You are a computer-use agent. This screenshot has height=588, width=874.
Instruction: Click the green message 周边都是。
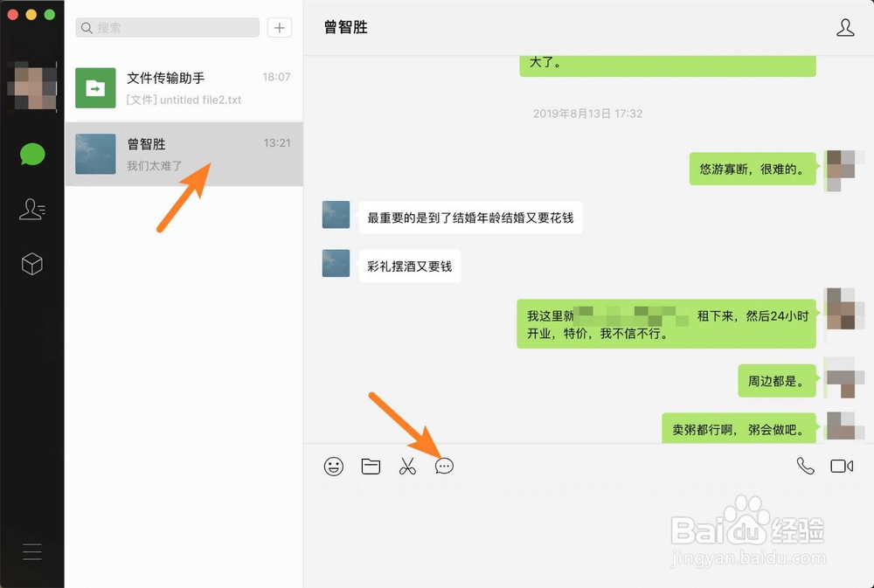point(776,381)
